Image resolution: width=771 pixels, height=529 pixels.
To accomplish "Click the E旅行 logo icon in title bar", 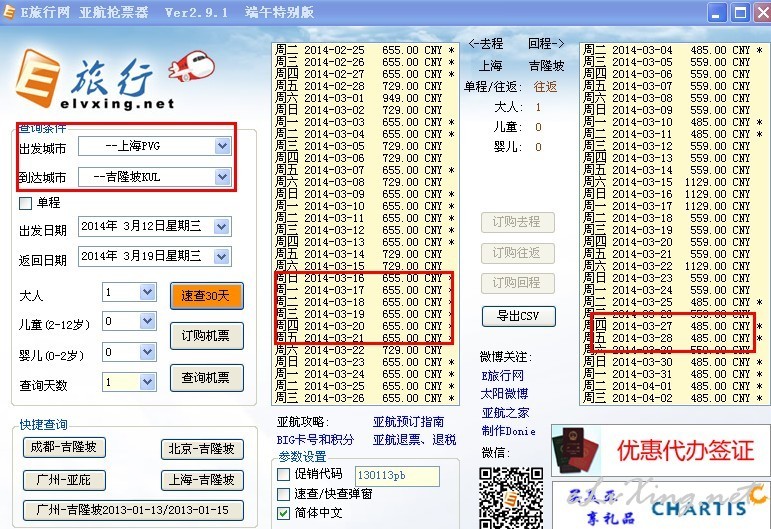I will point(9,12).
